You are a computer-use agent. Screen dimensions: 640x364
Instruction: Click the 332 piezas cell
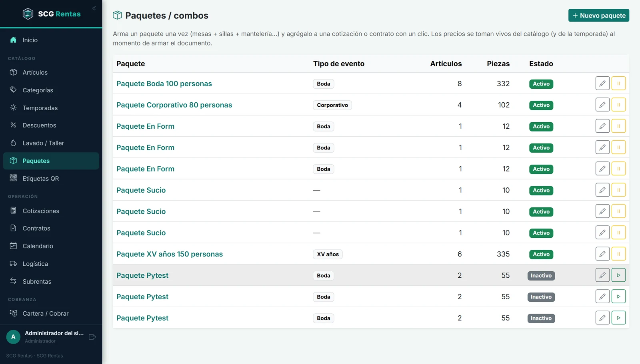(503, 84)
